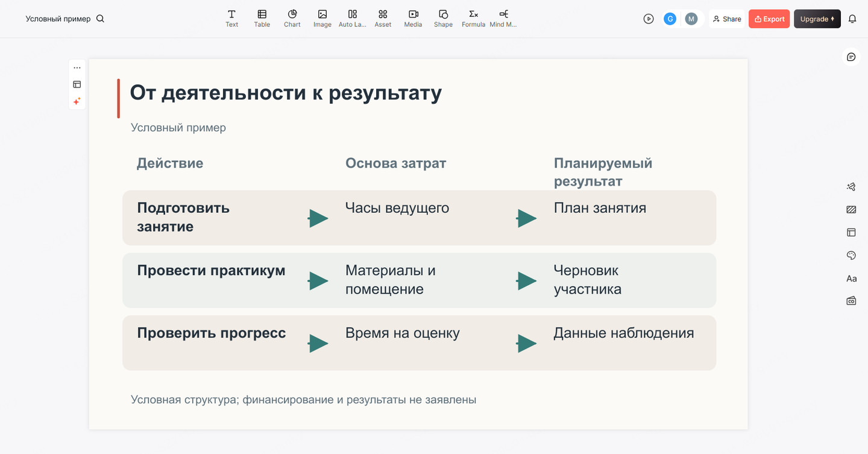
Task: Open bottom right sidebar icon under Aa
Action: [851, 300]
